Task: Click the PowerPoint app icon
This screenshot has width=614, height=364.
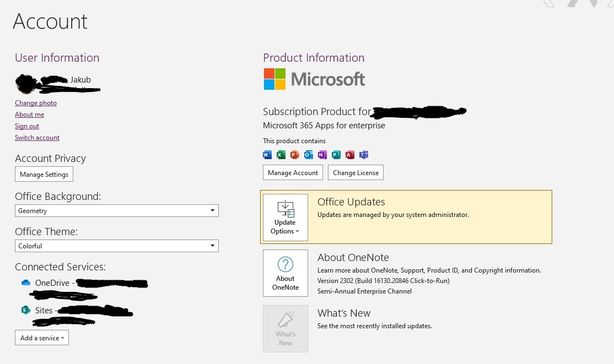Action: [x=294, y=155]
